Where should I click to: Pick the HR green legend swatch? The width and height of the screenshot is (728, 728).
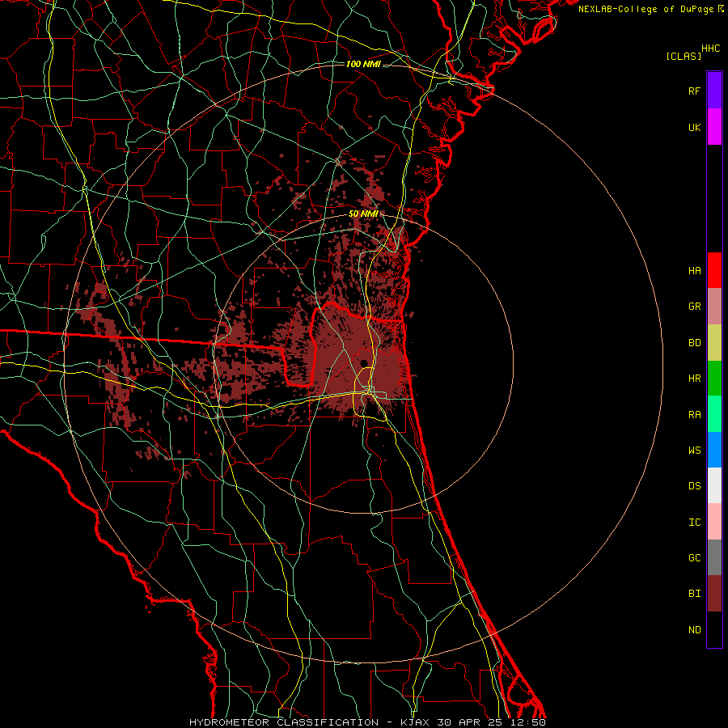(714, 379)
